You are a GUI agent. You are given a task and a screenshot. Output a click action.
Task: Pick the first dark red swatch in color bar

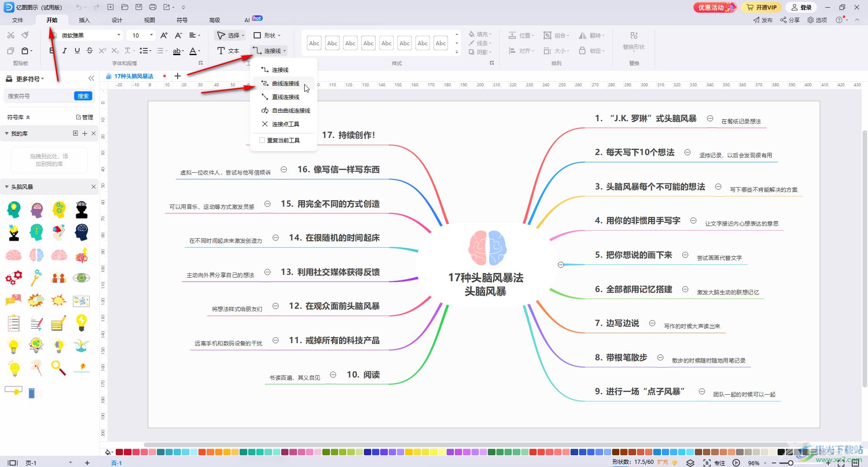click(x=119, y=452)
